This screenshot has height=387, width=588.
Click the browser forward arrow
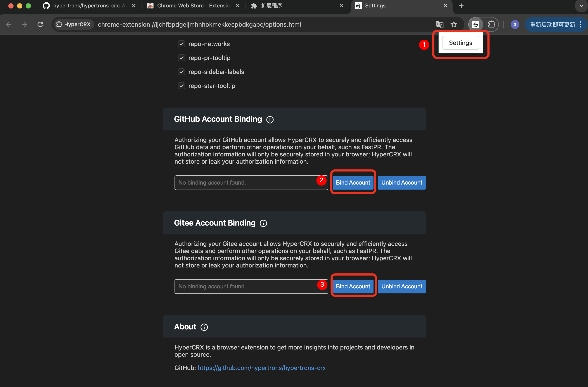pos(24,24)
